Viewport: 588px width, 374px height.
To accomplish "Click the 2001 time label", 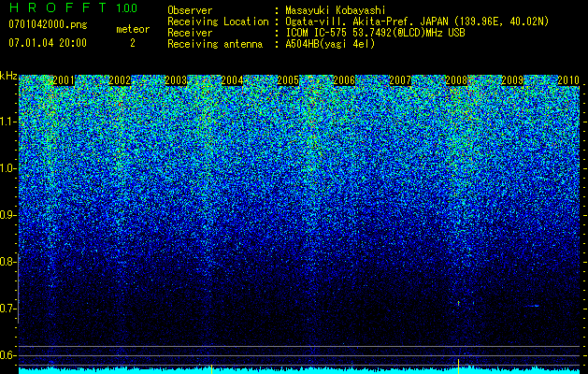I will (x=64, y=80).
